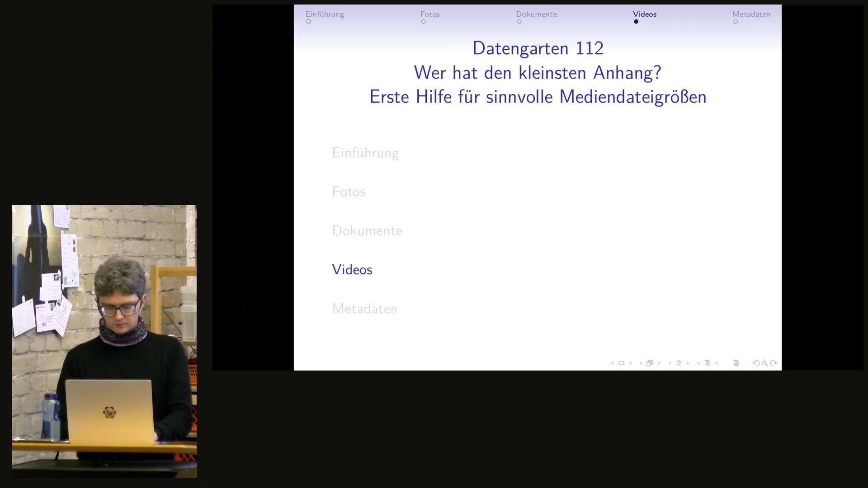This screenshot has height=488, width=868.
Task: Click the slide rectangle icon in navigation bar
Action: (x=621, y=363)
